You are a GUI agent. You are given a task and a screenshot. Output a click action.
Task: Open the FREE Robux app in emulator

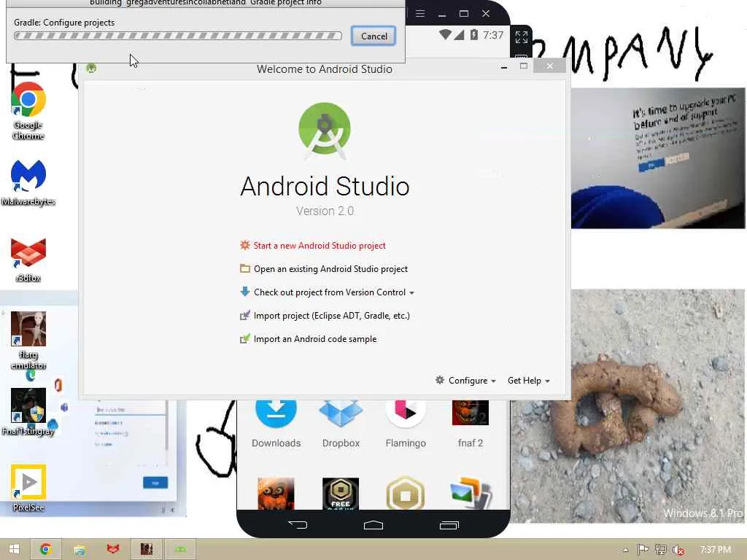coord(341,494)
